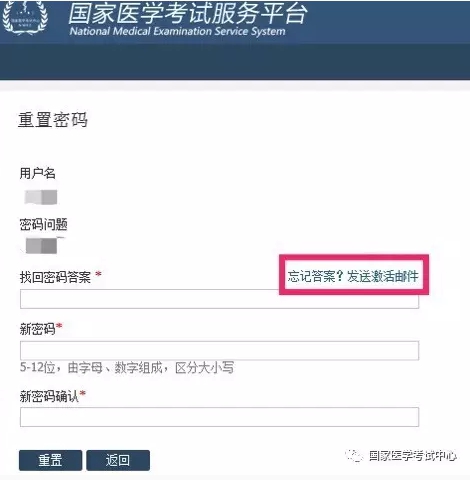Click the WeChat watermark icon
This screenshot has height=480, width=470.
coord(354,455)
